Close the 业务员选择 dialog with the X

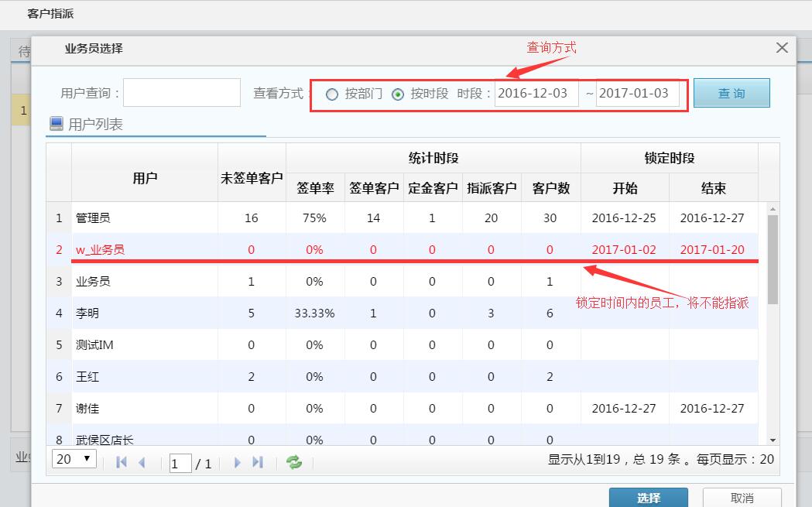781,48
